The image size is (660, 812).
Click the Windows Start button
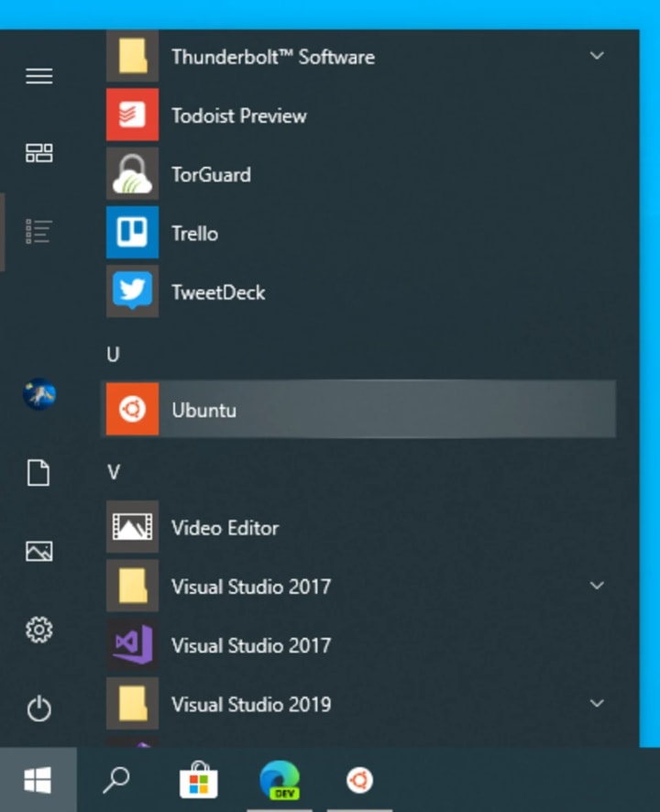[x=38, y=780]
